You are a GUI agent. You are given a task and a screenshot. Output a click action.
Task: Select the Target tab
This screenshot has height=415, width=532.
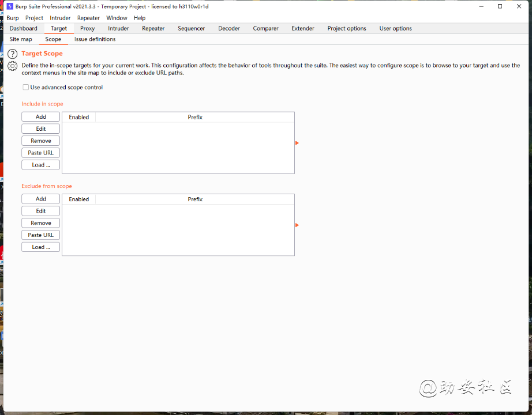pos(59,28)
